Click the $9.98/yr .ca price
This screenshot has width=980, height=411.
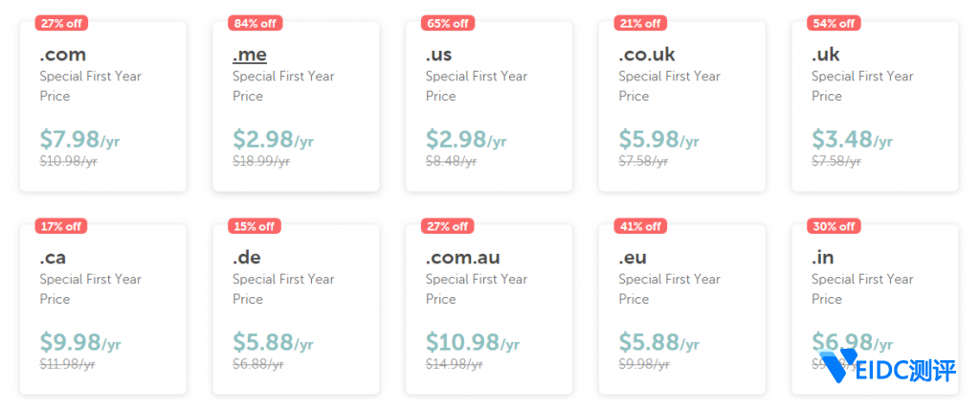coord(80,343)
